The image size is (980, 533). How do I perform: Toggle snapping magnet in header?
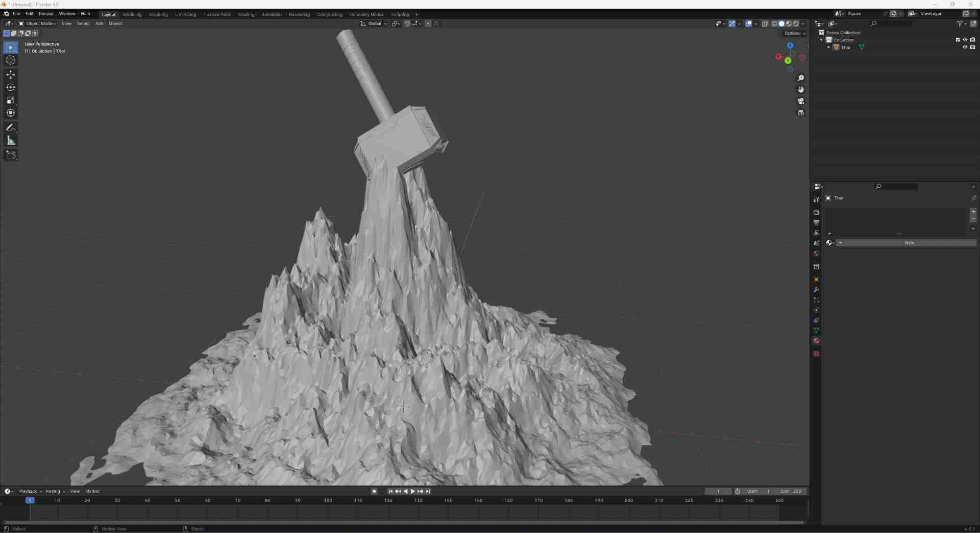point(407,23)
